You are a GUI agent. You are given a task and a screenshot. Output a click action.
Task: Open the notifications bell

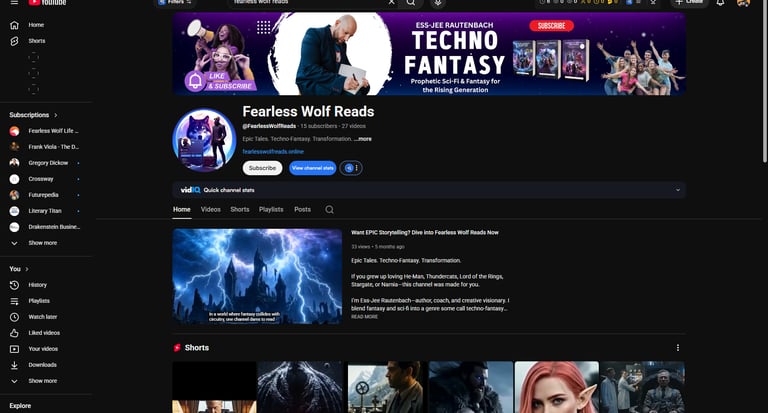coord(720,2)
